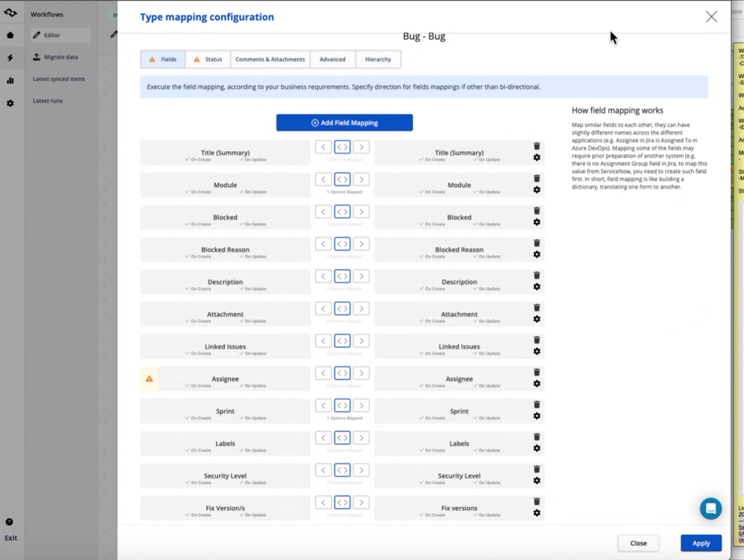
Task: Set Title (Summary) sync direction to left
Action: (x=323, y=147)
